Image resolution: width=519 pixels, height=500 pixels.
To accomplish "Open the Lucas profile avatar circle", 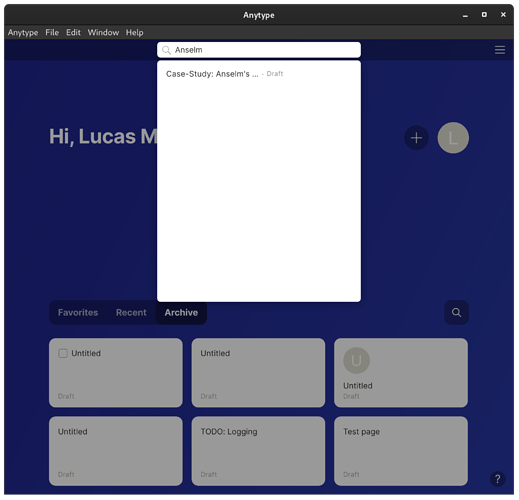I will coord(453,138).
